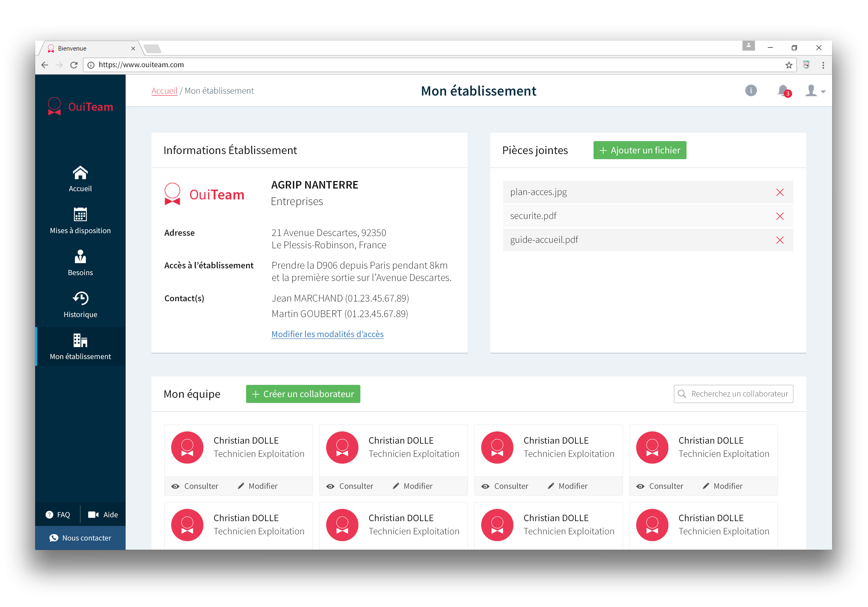Modifier fourth top-row collaborator card
This screenshot has width=868, height=607.
tap(723, 487)
